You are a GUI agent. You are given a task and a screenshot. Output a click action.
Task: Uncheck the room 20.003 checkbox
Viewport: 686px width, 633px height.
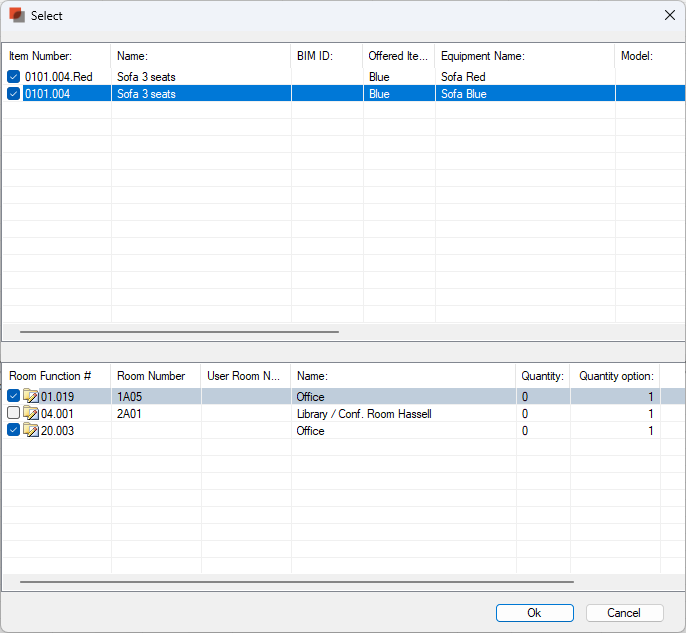[x=13, y=431]
